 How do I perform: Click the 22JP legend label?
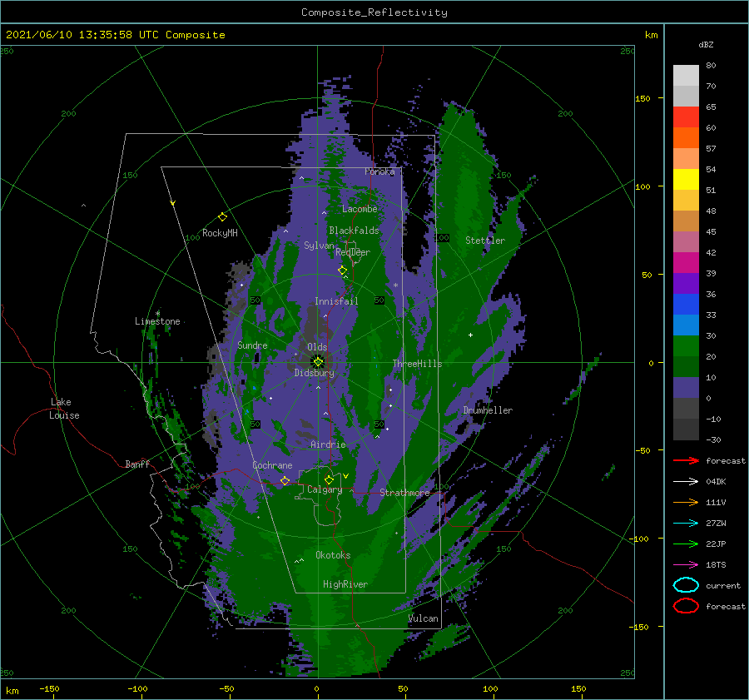[716, 544]
